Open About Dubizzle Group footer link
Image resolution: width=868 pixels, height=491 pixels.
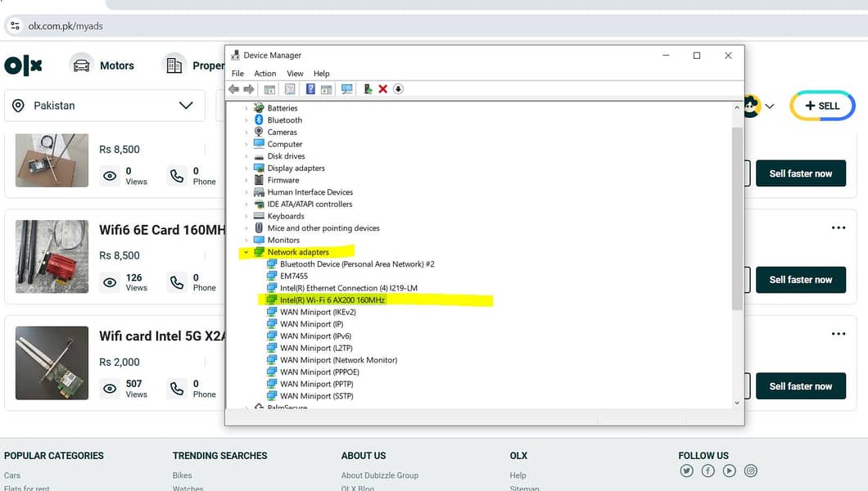tap(380, 475)
